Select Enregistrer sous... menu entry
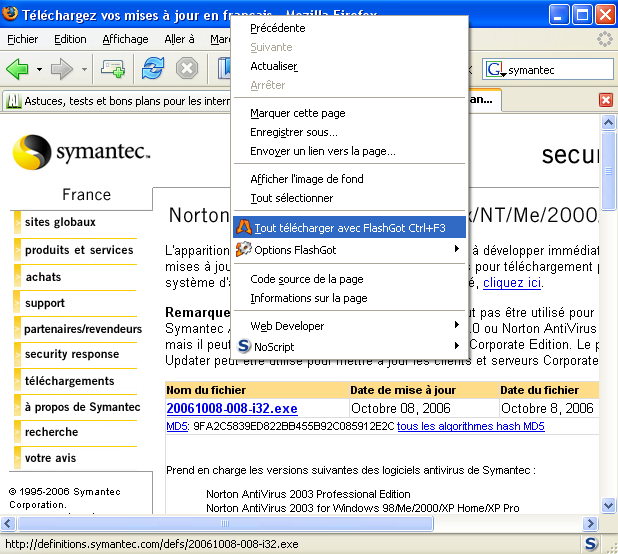 [x=349, y=132]
